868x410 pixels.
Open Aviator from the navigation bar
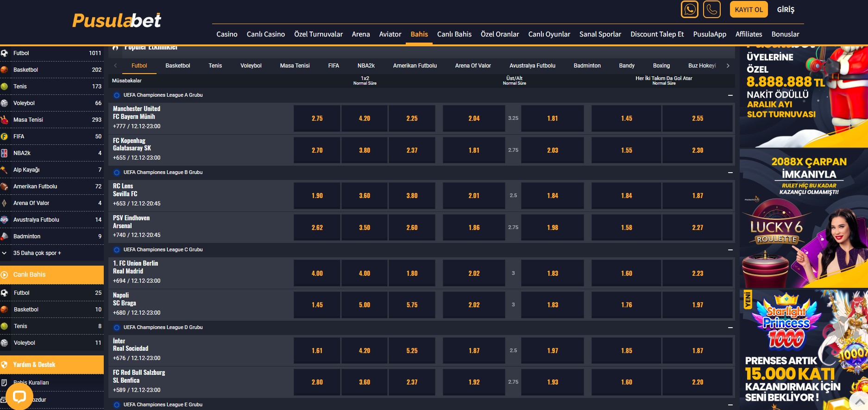click(390, 34)
